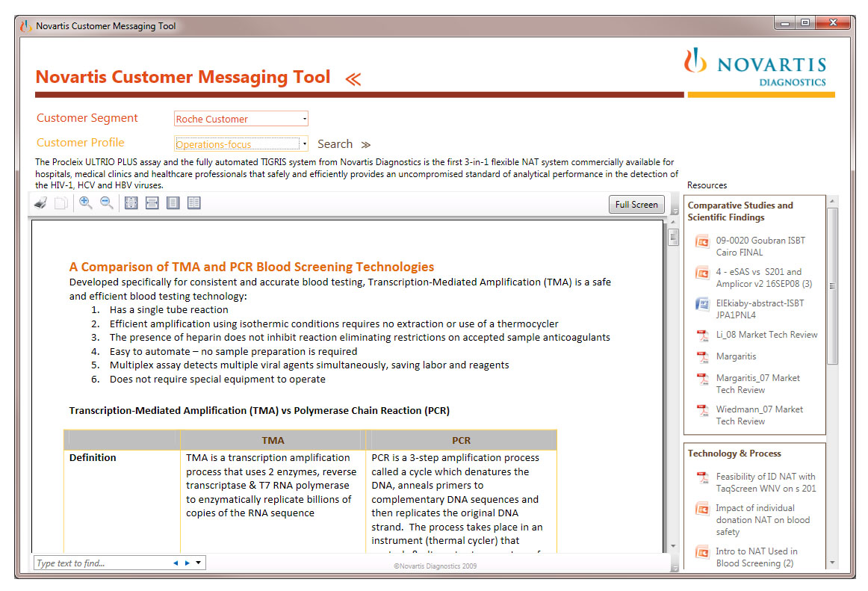Click the Technology & Process heading
Screen dimensions: 868x591
tap(734, 453)
